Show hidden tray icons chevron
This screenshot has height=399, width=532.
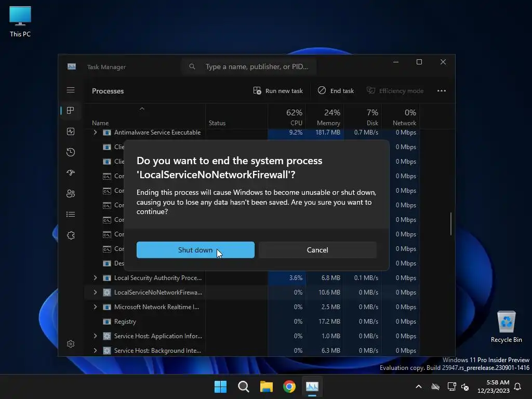419,387
